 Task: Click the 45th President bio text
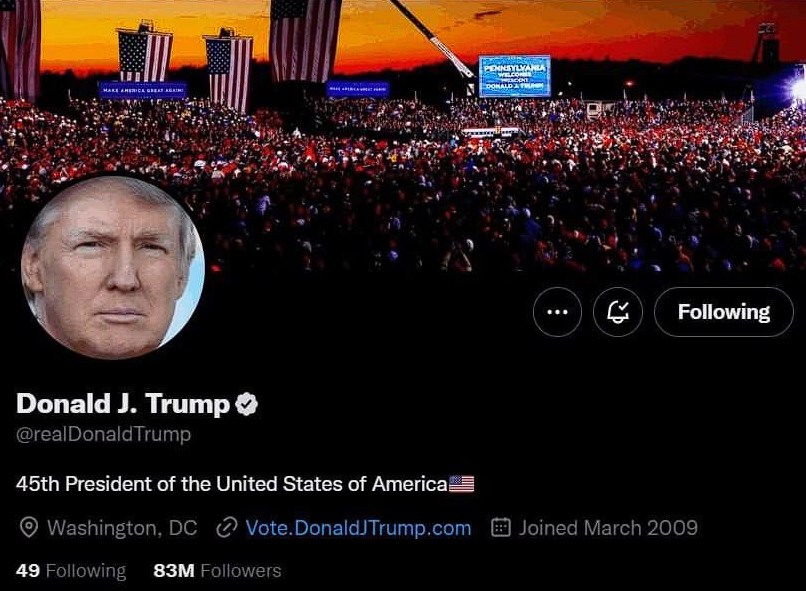[x=232, y=484]
